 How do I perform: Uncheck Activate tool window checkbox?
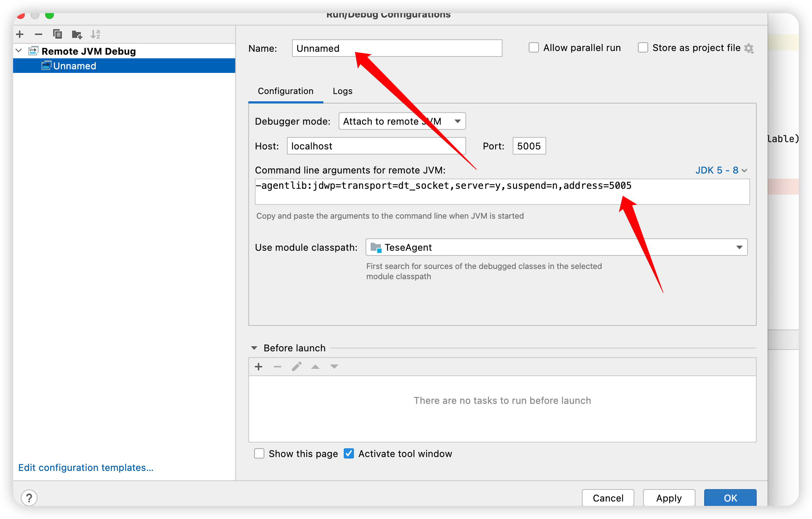tap(349, 453)
